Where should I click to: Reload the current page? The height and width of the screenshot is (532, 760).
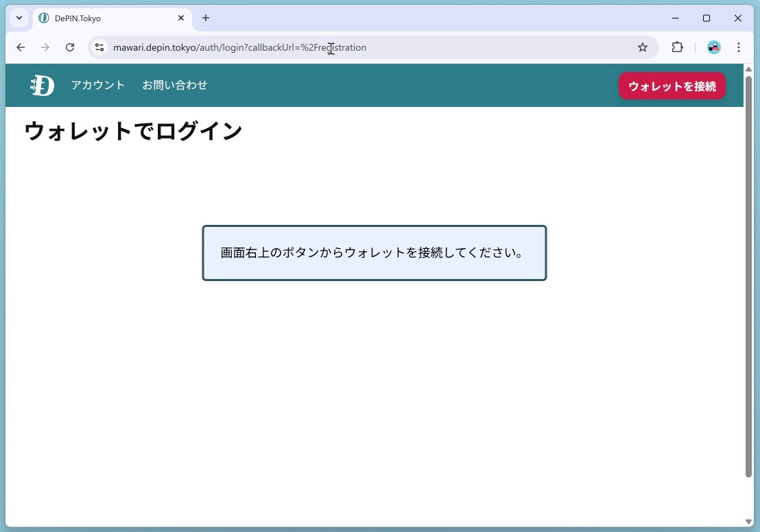(x=70, y=47)
